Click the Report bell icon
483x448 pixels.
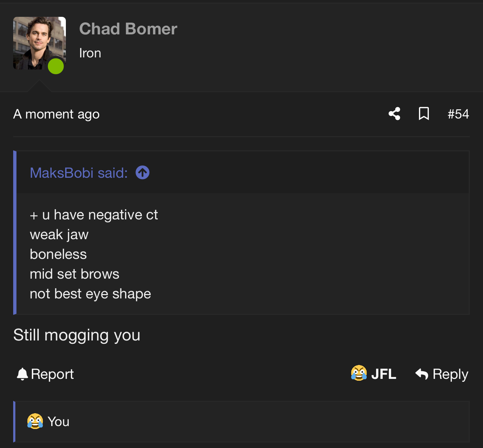22,374
